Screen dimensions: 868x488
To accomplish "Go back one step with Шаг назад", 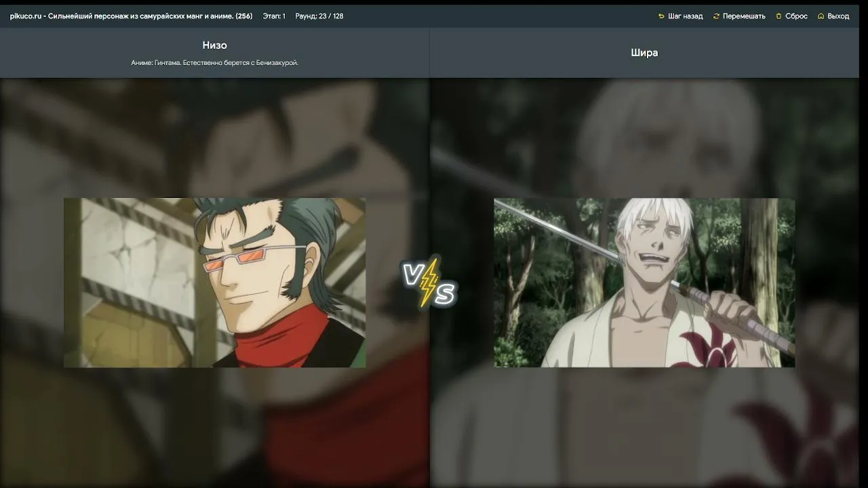I will tap(680, 16).
